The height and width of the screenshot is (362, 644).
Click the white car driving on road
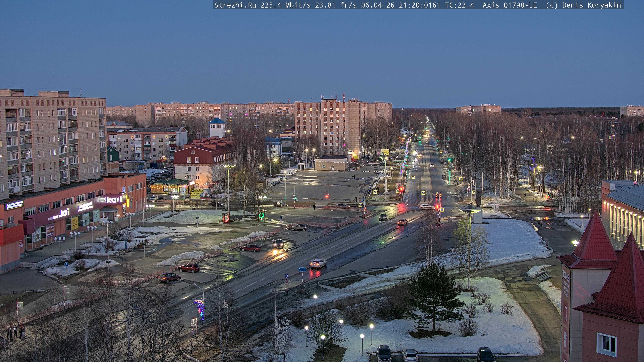click(x=318, y=263)
